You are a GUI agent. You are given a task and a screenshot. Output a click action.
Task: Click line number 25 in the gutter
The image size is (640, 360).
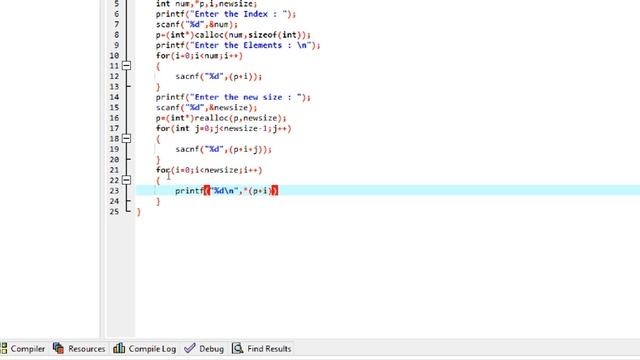coord(114,211)
